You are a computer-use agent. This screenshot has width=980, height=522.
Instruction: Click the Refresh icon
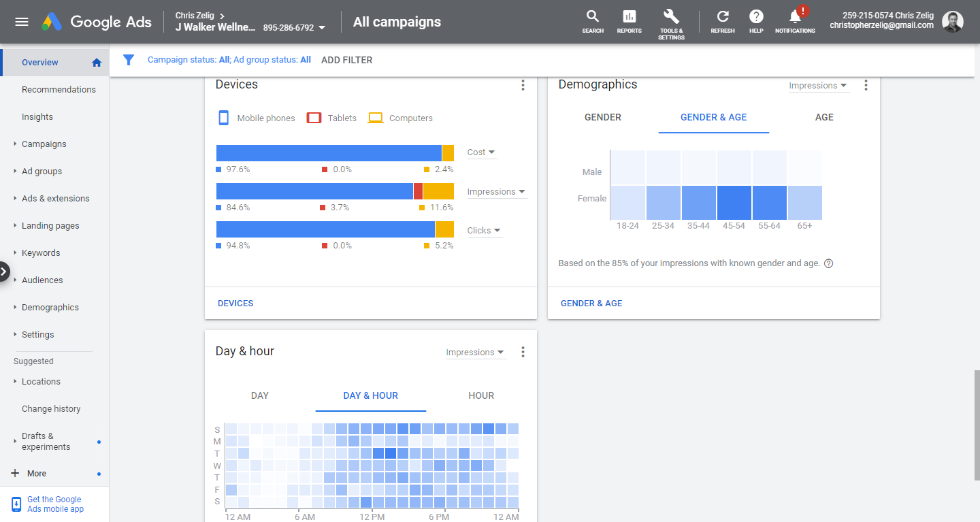click(723, 16)
